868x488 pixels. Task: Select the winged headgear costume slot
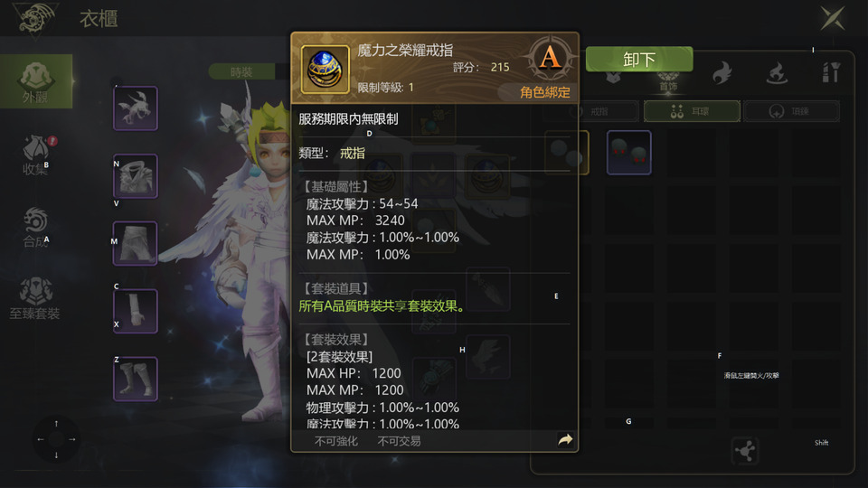coord(136,108)
